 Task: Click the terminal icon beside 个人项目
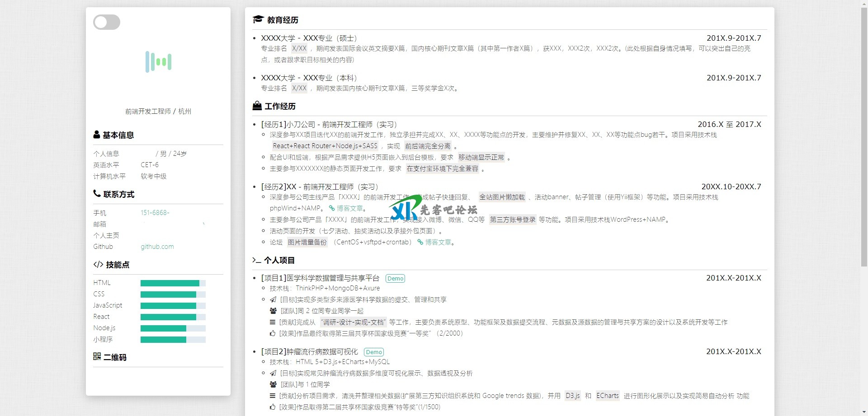pos(257,260)
